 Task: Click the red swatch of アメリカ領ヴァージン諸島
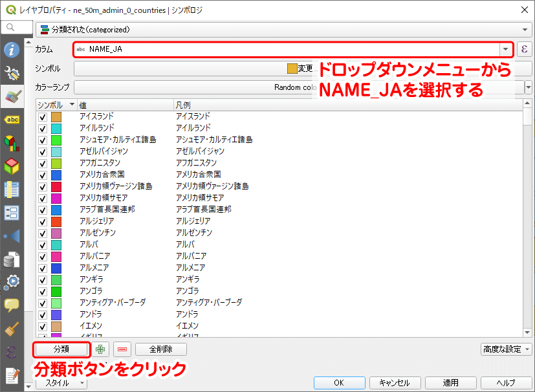(x=56, y=186)
